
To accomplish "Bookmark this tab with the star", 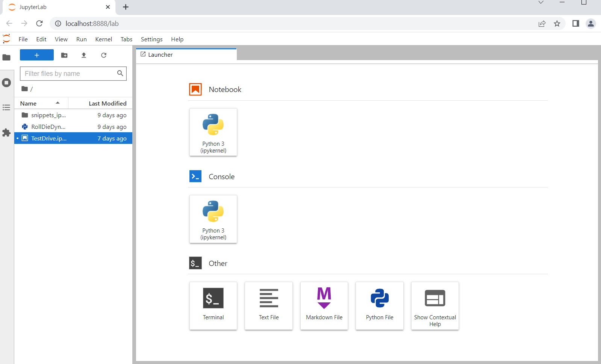I will [x=557, y=24].
